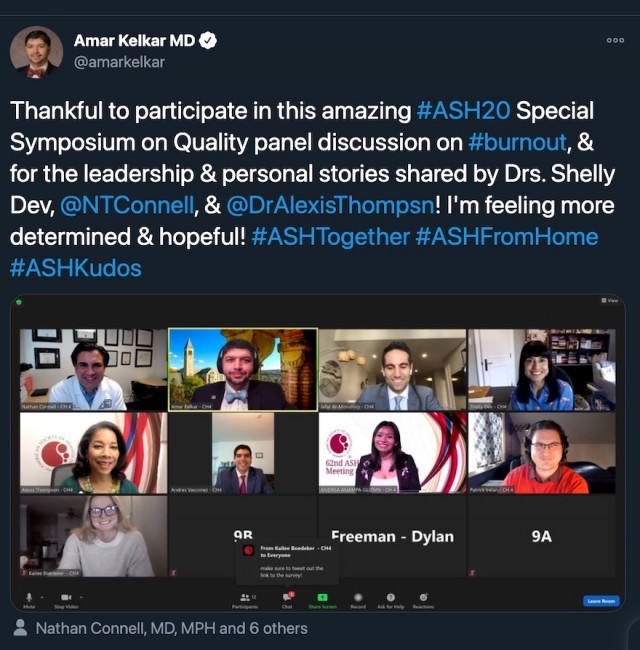
Task: Click the Record icon in Zoom toolbar
Action: tap(358, 597)
